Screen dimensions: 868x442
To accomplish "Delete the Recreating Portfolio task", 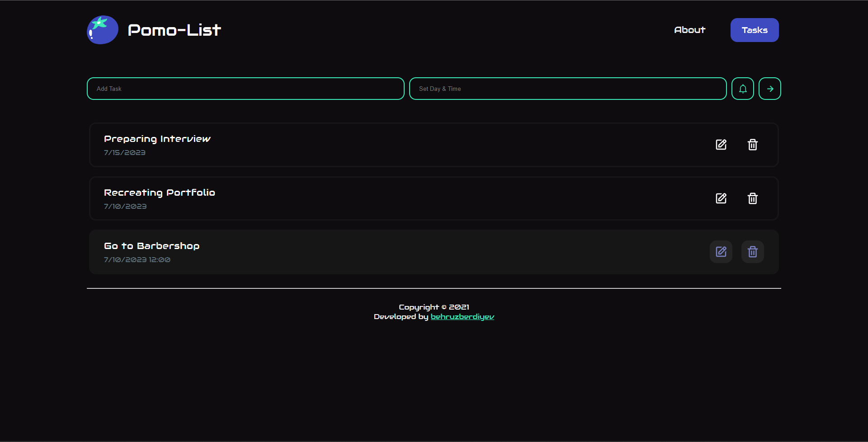I will pos(752,198).
